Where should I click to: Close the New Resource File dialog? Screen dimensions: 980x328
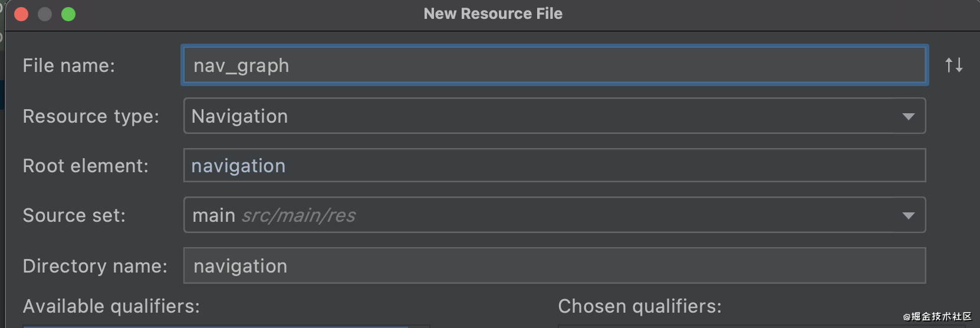pyautogui.click(x=21, y=14)
